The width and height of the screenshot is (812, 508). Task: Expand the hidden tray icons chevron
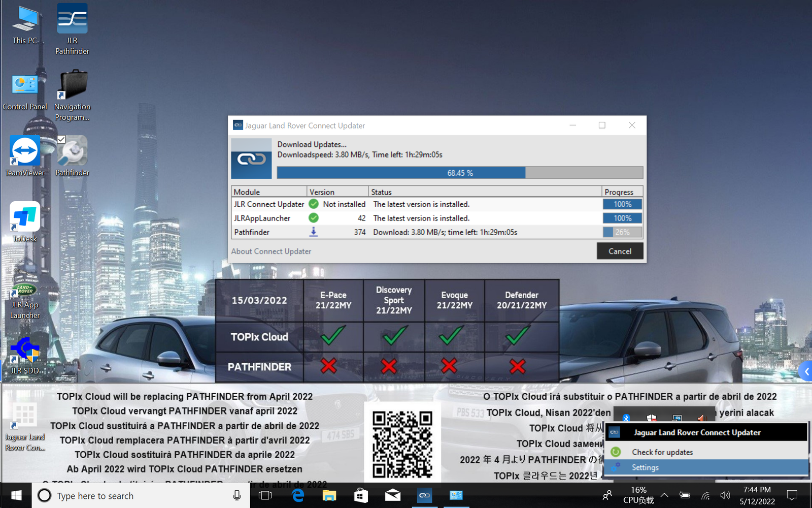pos(664,495)
